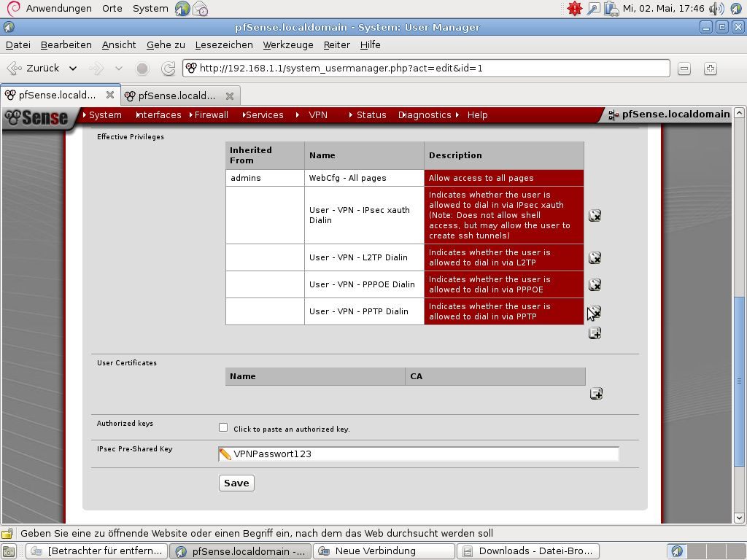The height and width of the screenshot is (560, 747).
Task: Switch to Downloads Datei-Browser taskbar window
Action: pos(528,551)
